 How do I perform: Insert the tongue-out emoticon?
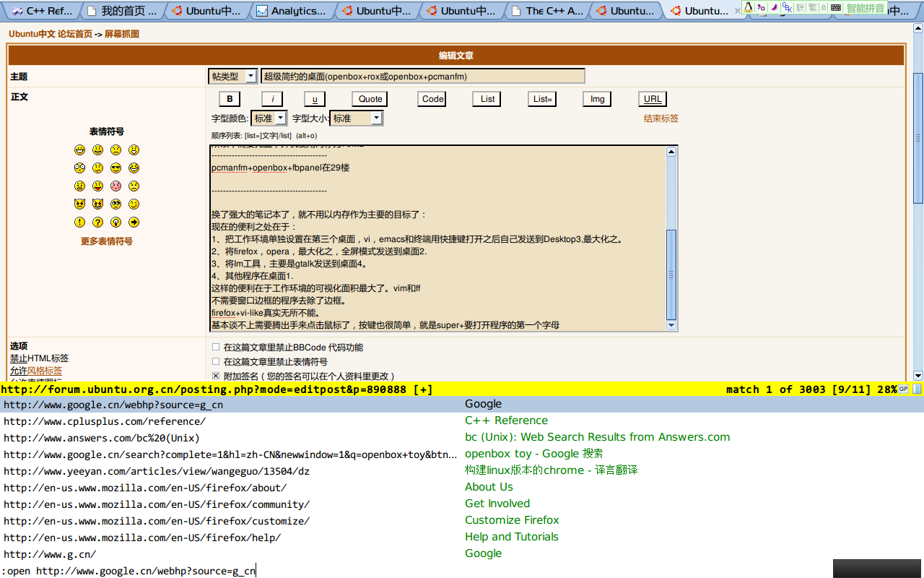coord(97,186)
